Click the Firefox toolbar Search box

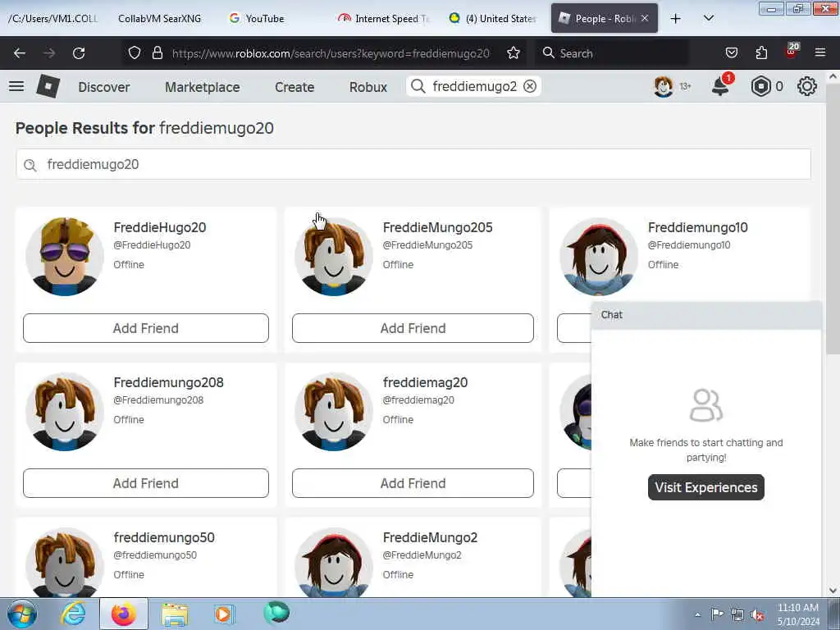[x=612, y=53]
